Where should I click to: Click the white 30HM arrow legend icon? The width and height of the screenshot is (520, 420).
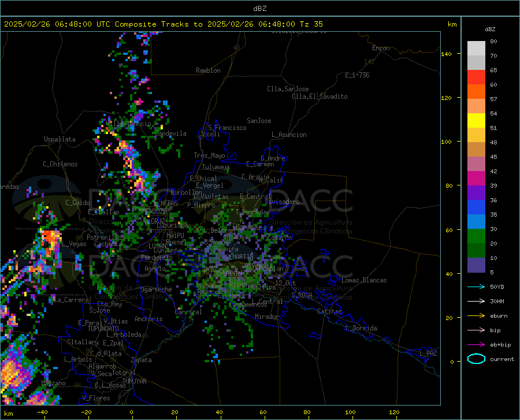[x=476, y=301]
